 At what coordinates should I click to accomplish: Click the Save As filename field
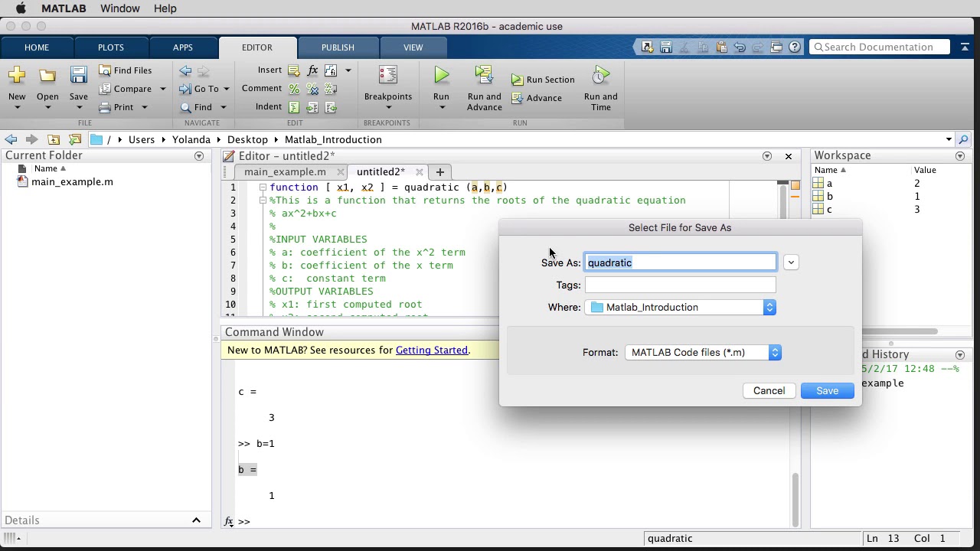click(681, 262)
